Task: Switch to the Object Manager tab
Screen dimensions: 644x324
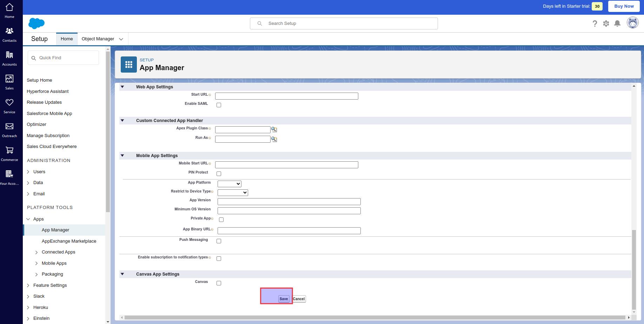Action: [98, 39]
